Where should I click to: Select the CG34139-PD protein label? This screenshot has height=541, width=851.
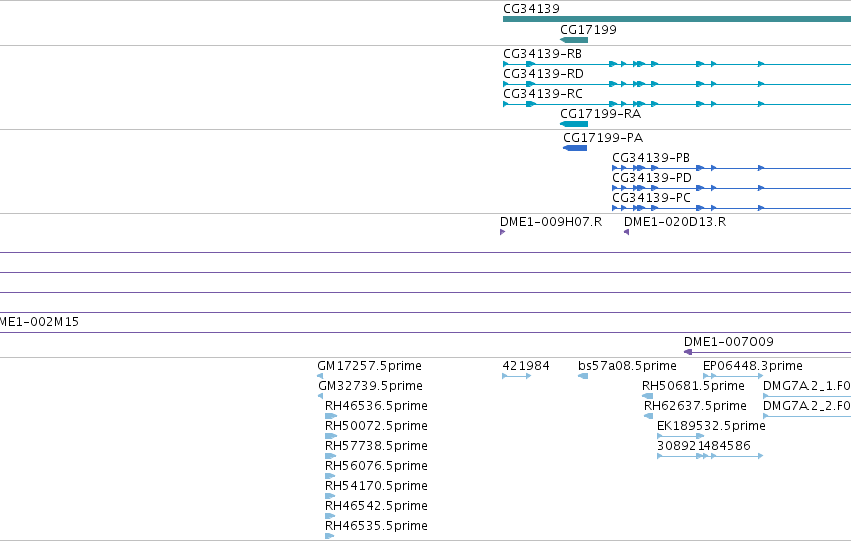652,178
